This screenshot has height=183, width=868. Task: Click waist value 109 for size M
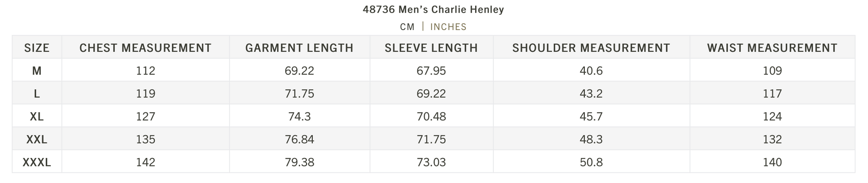point(772,71)
